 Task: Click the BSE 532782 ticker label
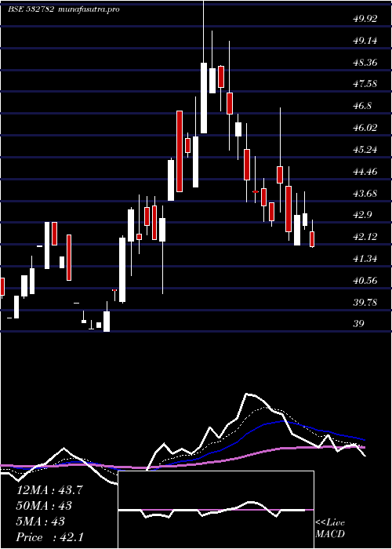(31, 9)
